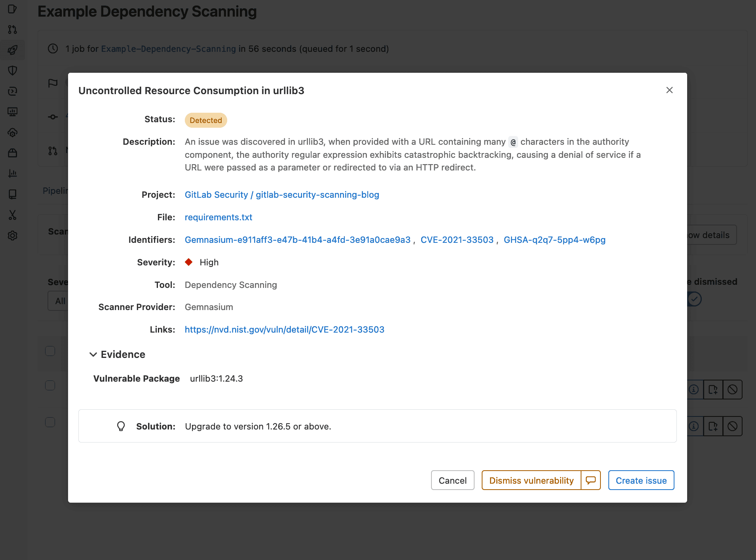Close the vulnerability modal with X

669,90
